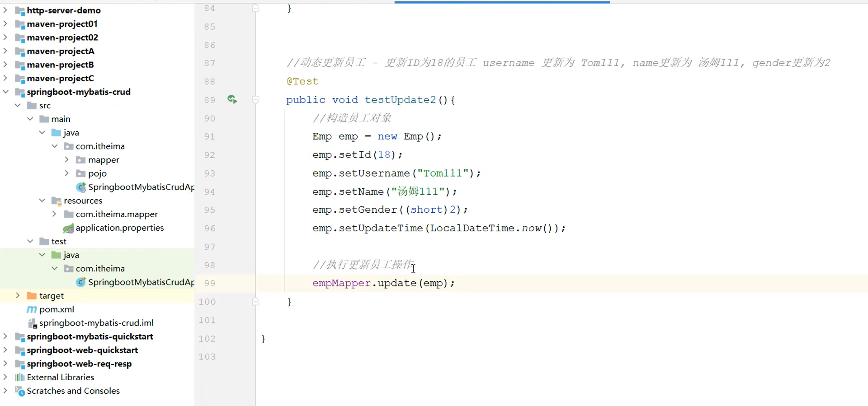The image size is (868, 406).
Task: Expand the mapper package
Action: [x=66, y=159]
